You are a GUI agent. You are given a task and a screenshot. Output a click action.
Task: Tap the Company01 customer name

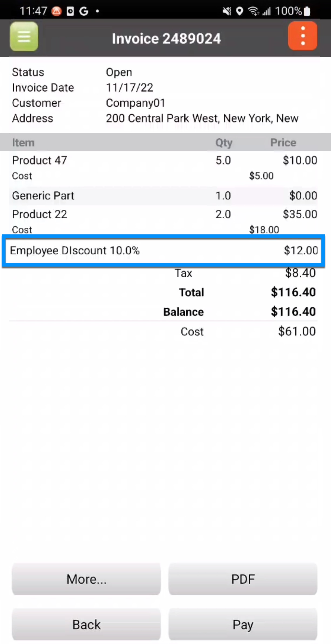[136, 103]
